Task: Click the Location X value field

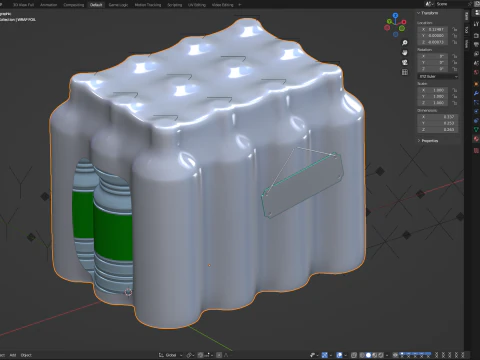Action: 433,29
